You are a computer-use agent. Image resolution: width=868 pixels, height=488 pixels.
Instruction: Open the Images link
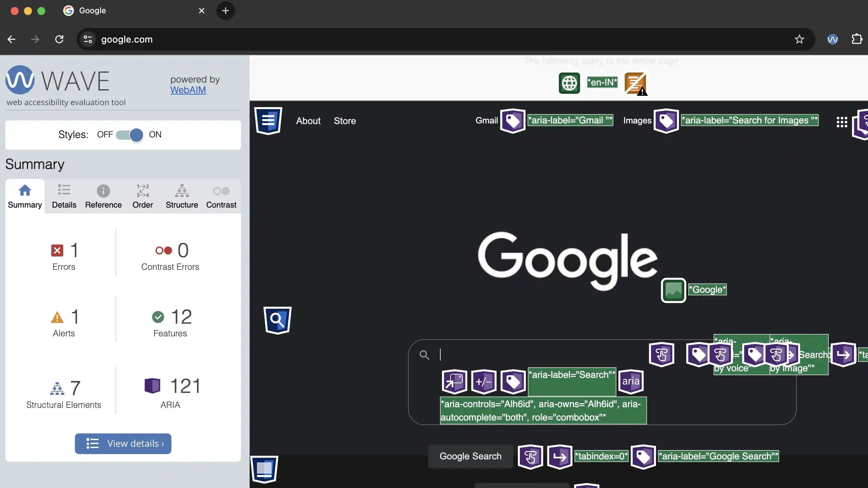coord(637,120)
